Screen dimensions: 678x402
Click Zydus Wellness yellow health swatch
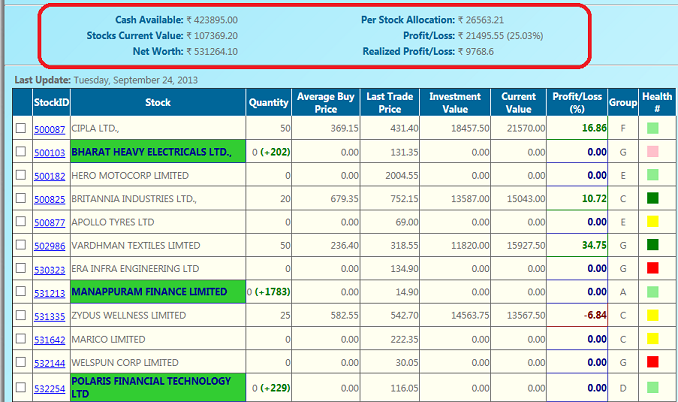click(652, 315)
